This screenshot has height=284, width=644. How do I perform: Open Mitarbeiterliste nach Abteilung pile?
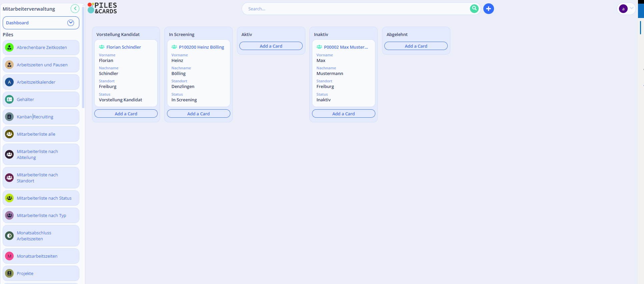click(x=41, y=154)
